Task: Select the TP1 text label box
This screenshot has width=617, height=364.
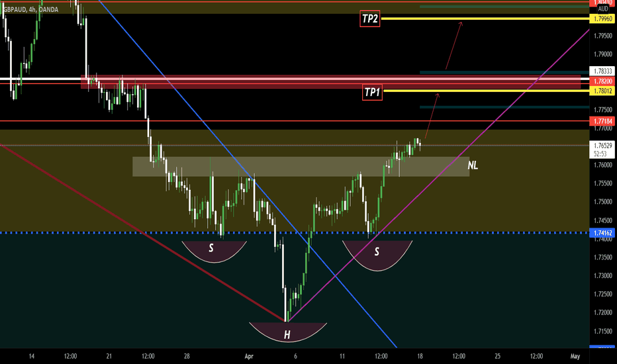Action: (372, 92)
